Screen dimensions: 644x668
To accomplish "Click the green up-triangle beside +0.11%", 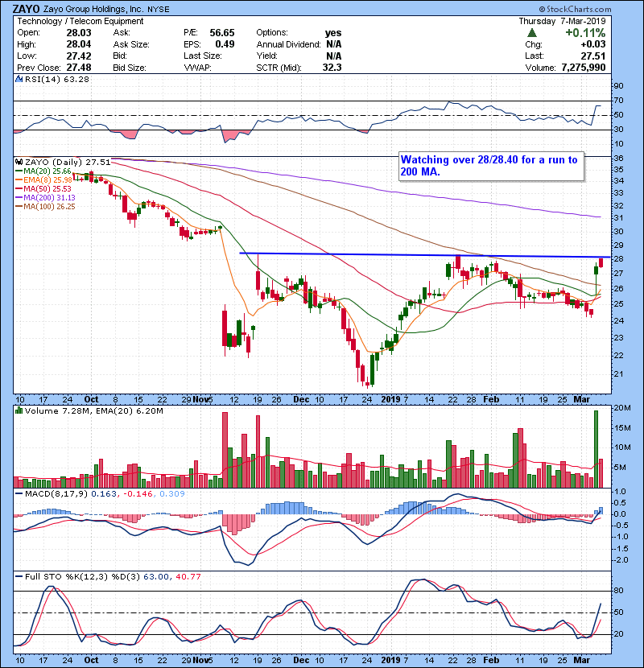I will click(x=531, y=33).
